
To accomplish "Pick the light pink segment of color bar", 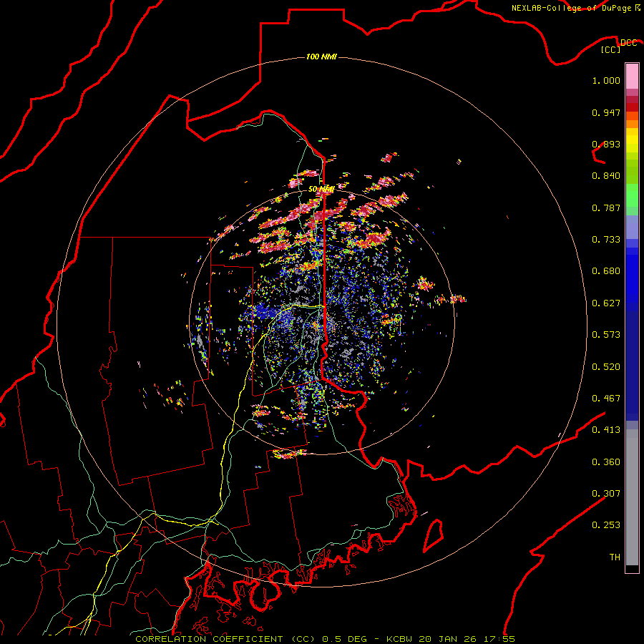I will point(632,76).
